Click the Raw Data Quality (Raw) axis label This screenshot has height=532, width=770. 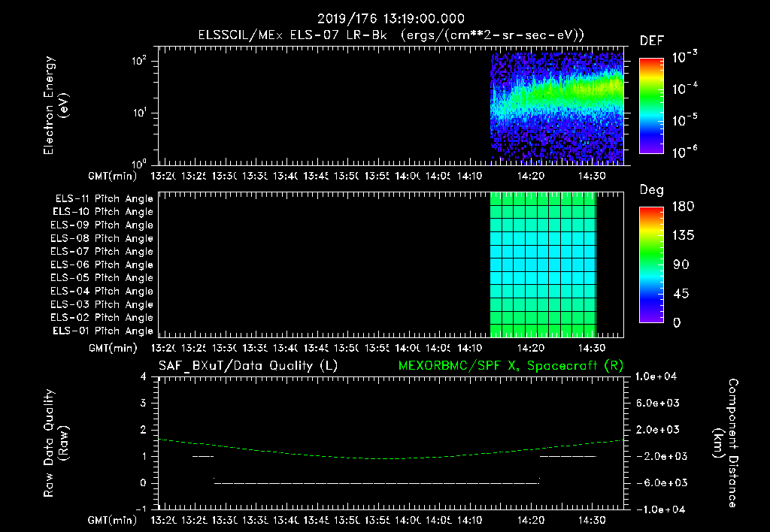(x=56, y=443)
